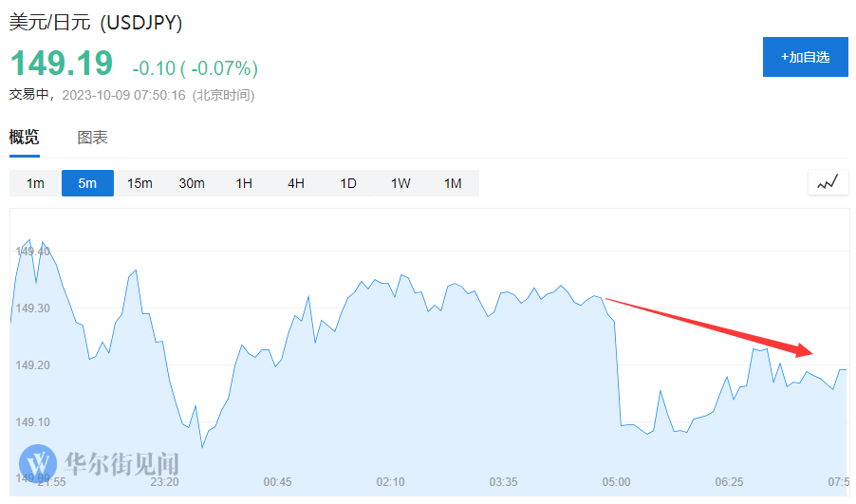Screen dimensions: 856x504
Task: Show the 1M monthly chart
Action: tap(453, 183)
